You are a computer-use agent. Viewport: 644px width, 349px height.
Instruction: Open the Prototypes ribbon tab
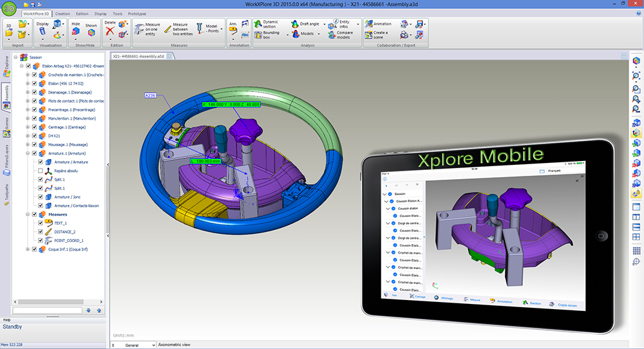point(137,14)
